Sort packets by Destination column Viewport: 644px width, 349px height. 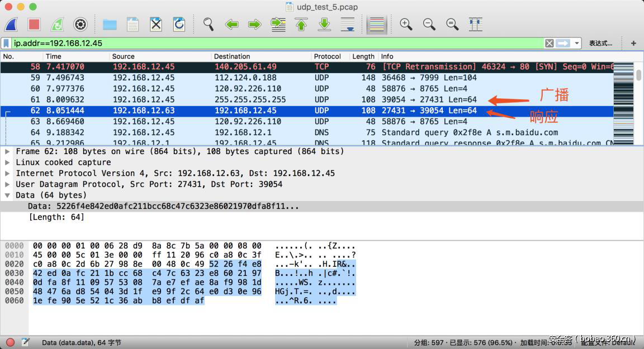[261, 56]
